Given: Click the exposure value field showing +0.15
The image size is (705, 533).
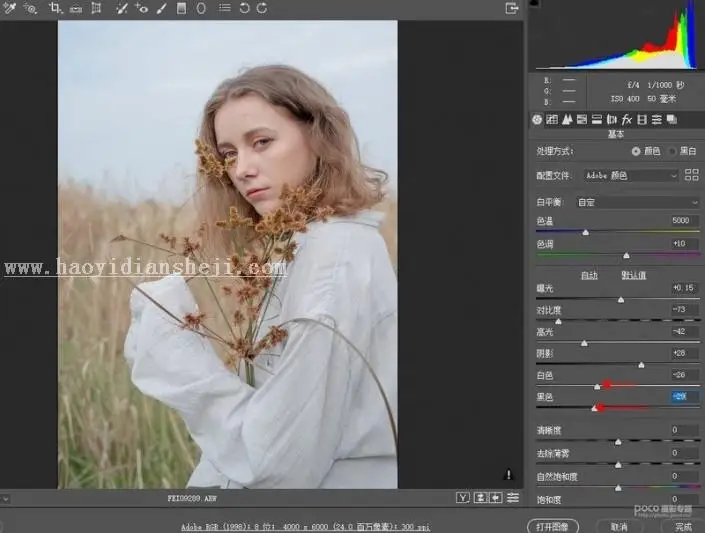Looking at the screenshot, I should click(683, 288).
